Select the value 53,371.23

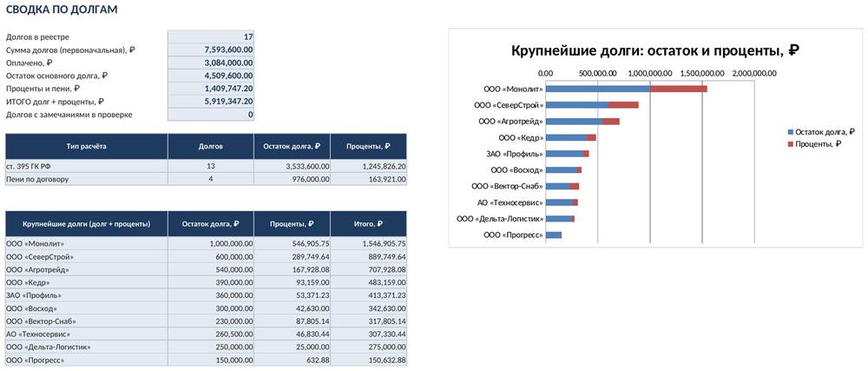pos(293,295)
